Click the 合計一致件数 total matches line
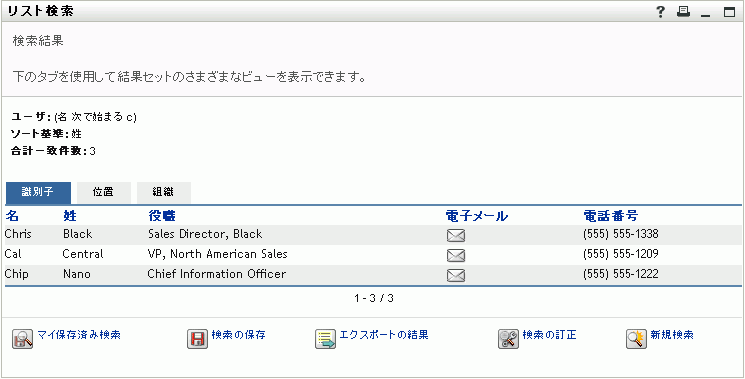Viewport: 745px width, 379px height. 53,152
